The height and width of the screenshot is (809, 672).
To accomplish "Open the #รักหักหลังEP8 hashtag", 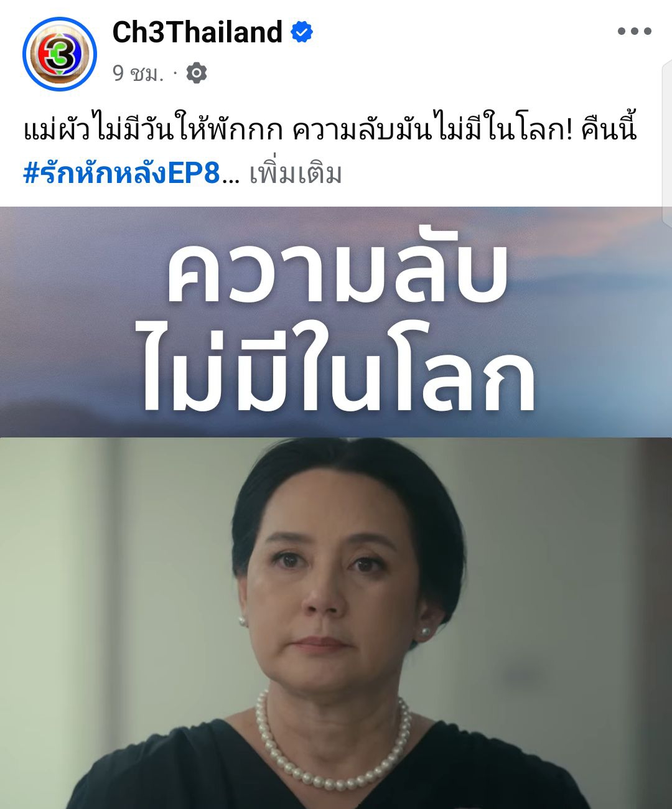I will pyautogui.click(x=121, y=174).
